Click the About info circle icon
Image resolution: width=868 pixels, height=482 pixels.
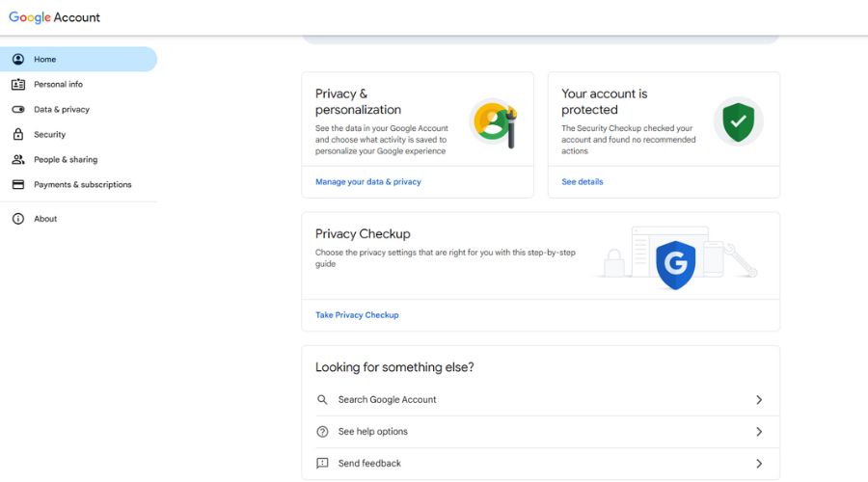coord(18,219)
